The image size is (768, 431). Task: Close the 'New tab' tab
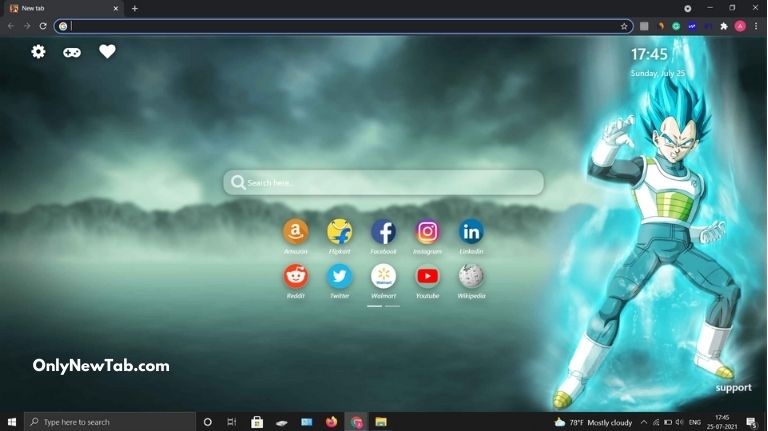pos(116,8)
